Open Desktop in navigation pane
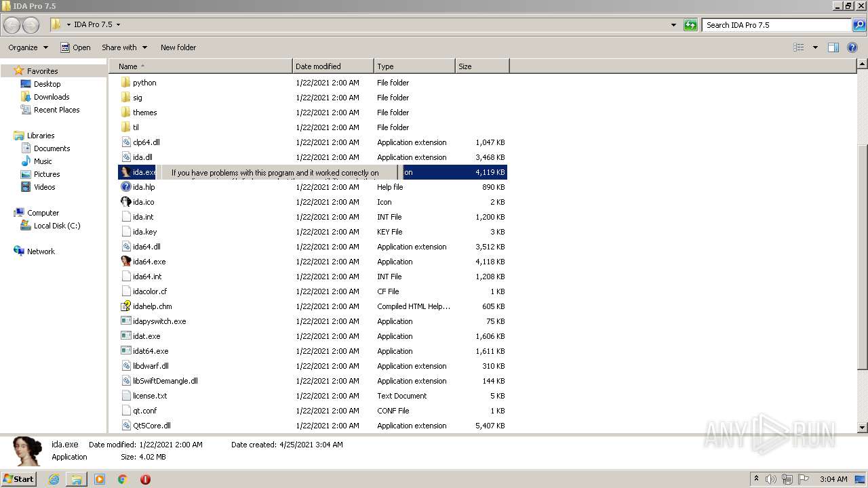The height and width of the screenshot is (488, 868). 47,84
